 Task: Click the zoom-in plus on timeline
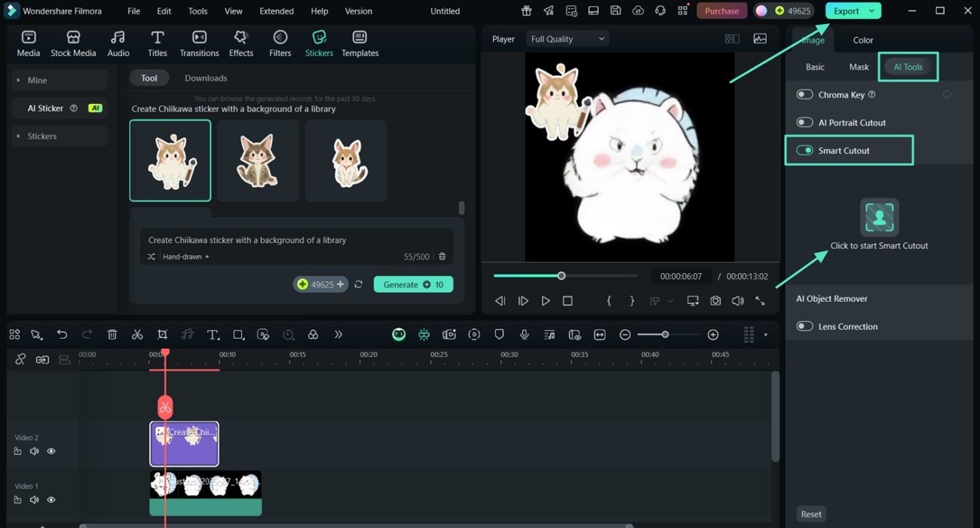(x=713, y=335)
